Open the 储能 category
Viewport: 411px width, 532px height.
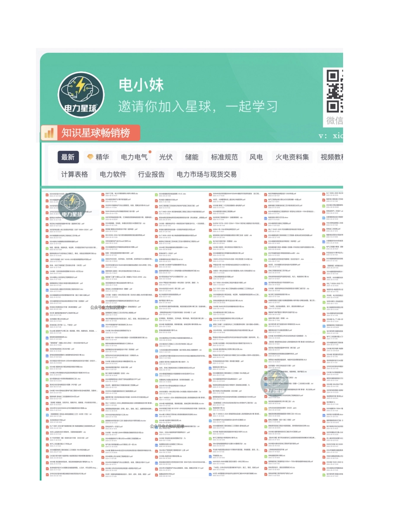pos(192,157)
